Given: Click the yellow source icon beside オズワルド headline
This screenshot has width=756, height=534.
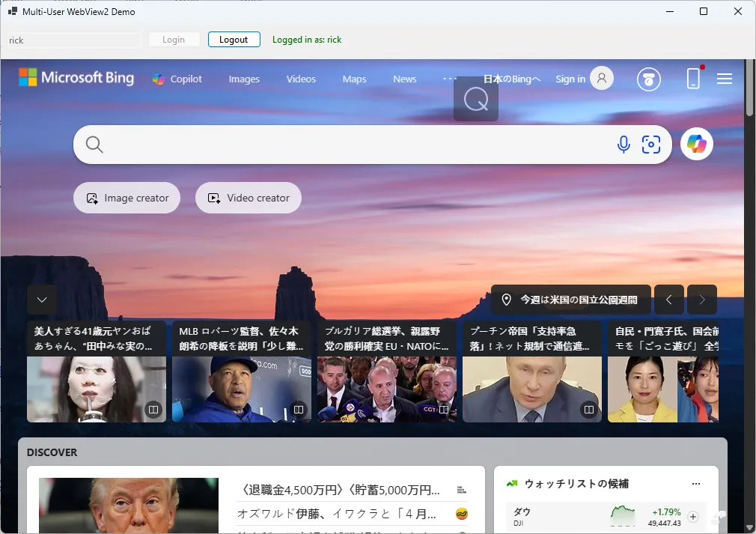Looking at the screenshot, I should click(x=461, y=515).
